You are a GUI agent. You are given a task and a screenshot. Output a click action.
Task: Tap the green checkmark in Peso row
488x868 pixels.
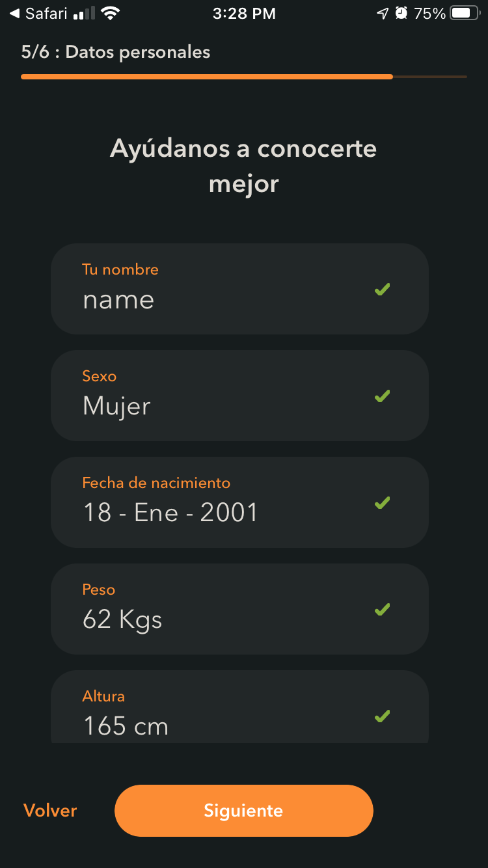click(383, 609)
